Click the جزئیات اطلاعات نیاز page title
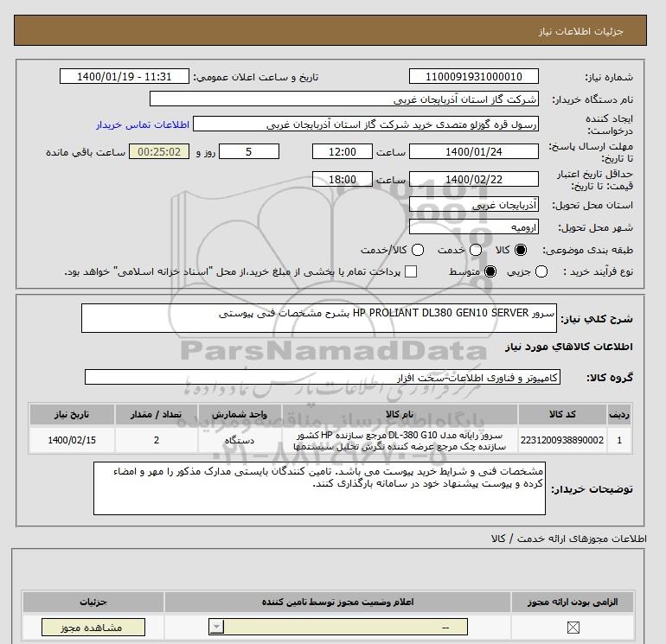Screen dimensions: 666x644 580,32
